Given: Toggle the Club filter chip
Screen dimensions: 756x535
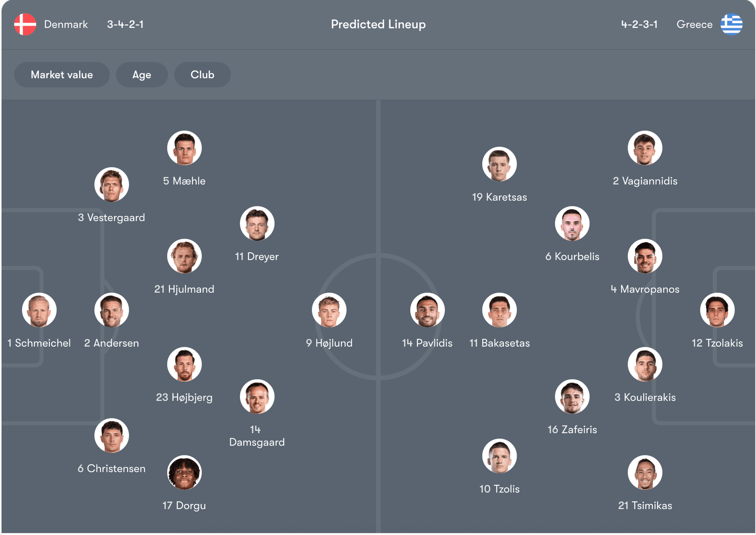Looking at the screenshot, I should point(202,75).
